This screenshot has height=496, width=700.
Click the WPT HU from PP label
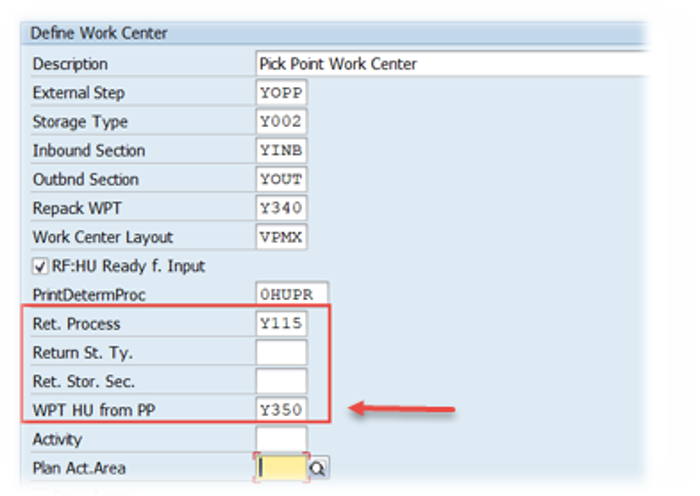[94, 410]
